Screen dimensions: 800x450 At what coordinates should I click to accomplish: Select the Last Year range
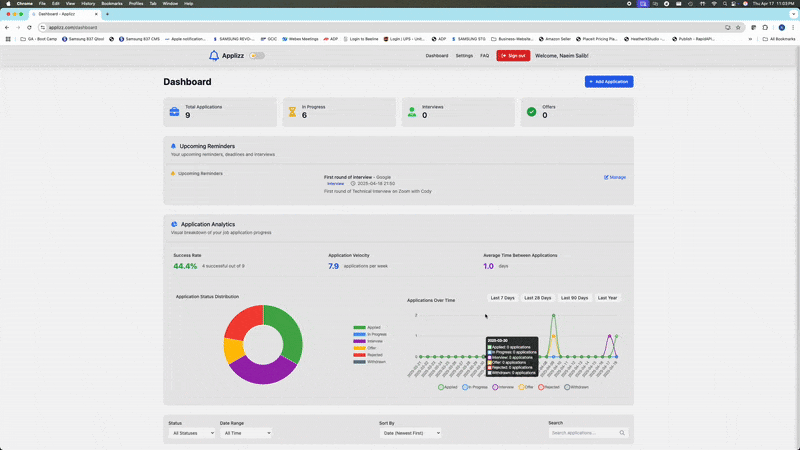[x=607, y=298]
